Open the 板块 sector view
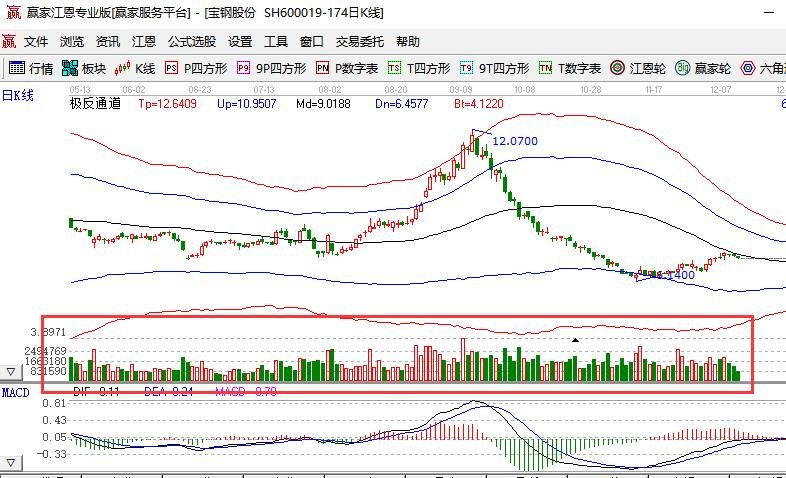This screenshot has width=786, height=478. 83,69
